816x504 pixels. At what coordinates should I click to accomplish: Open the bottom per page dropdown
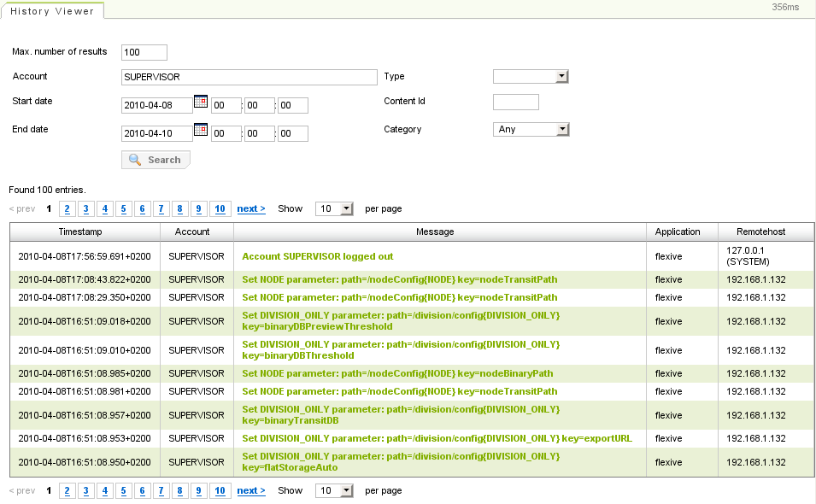coord(334,490)
